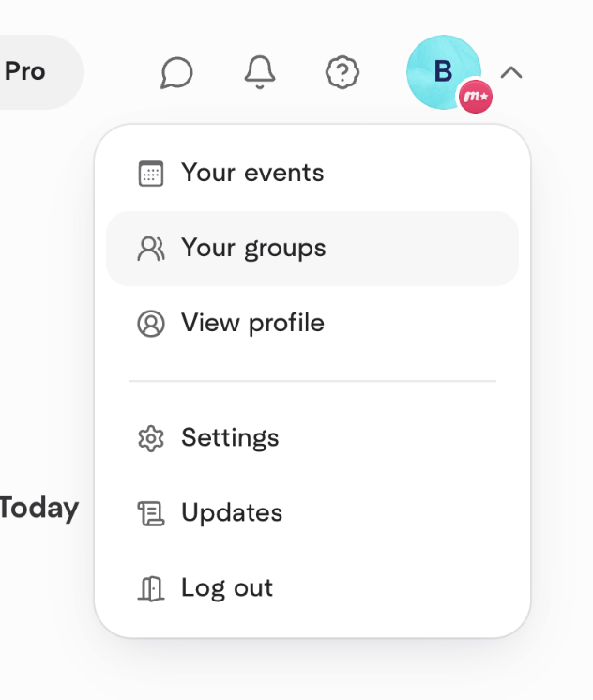Collapse the profile menu using the chevron
593x700 pixels.
511,72
